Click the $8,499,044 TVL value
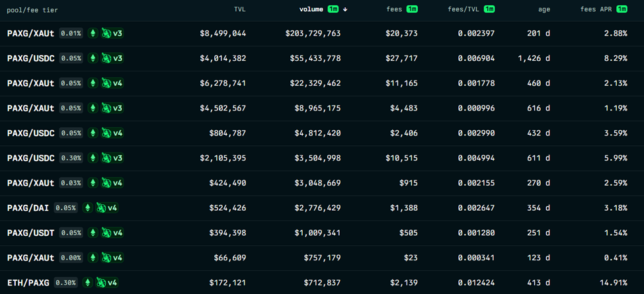This screenshot has width=644, height=294. pos(223,34)
